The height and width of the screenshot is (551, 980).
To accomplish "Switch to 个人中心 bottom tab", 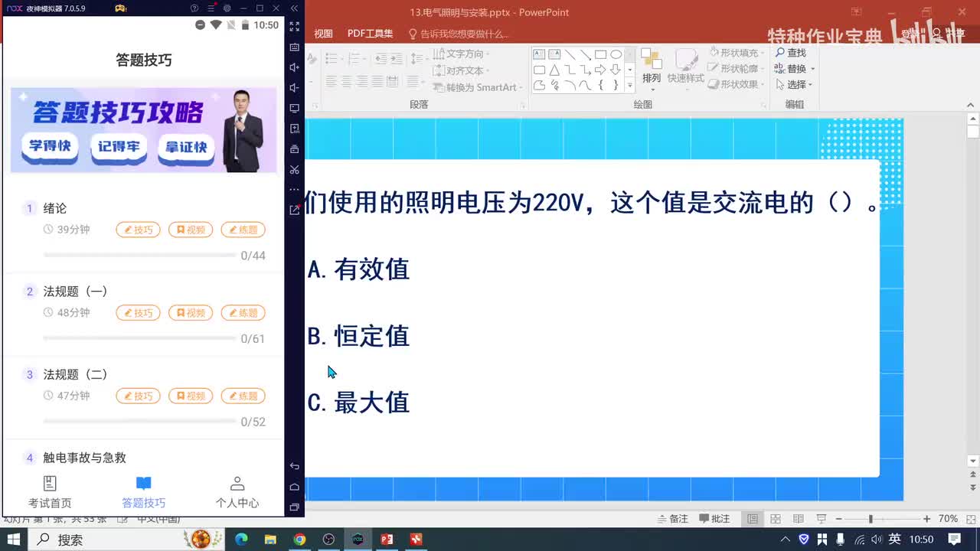I will point(237,492).
